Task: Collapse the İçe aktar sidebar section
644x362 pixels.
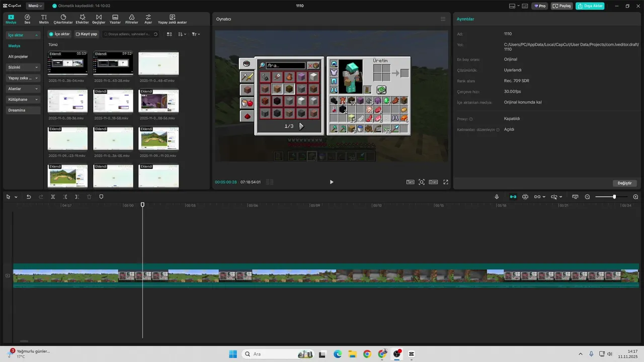Action: (x=23, y=35)
